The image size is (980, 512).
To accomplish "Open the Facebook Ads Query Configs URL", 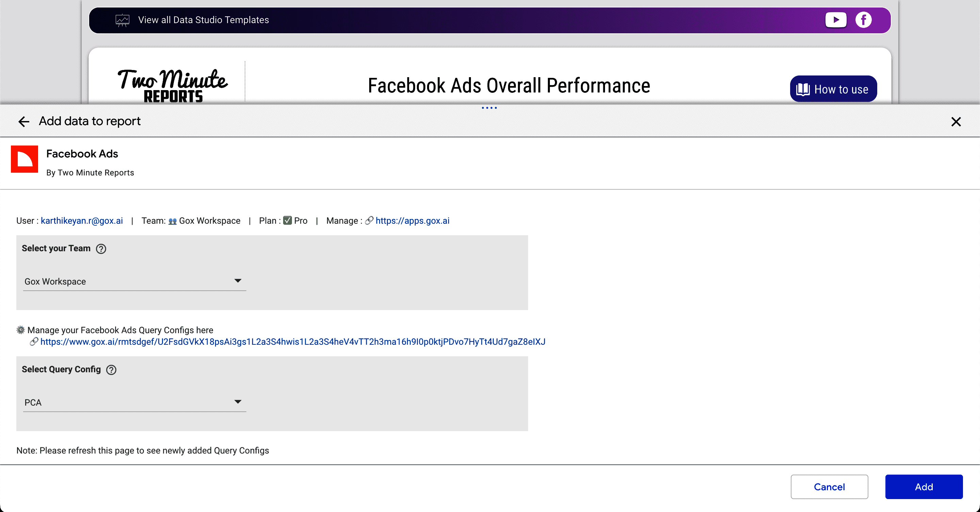I will click(x=293, y=342).
